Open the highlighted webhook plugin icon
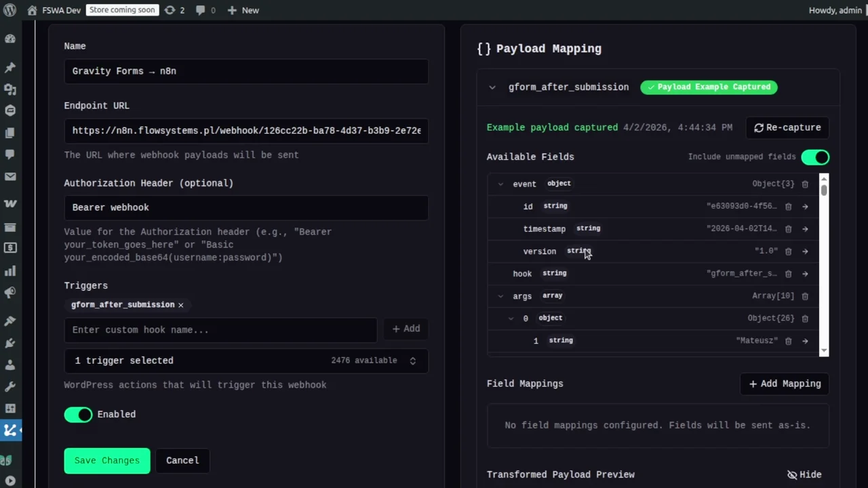 point(10,430)
